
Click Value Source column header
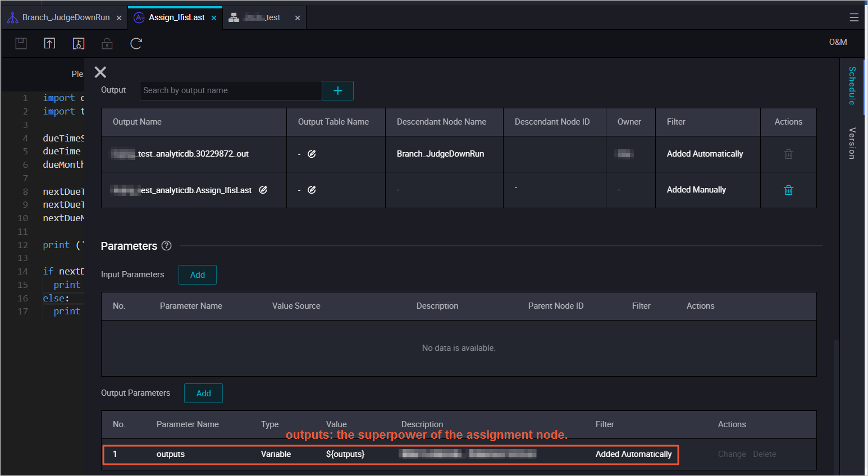tap(296, 306)
